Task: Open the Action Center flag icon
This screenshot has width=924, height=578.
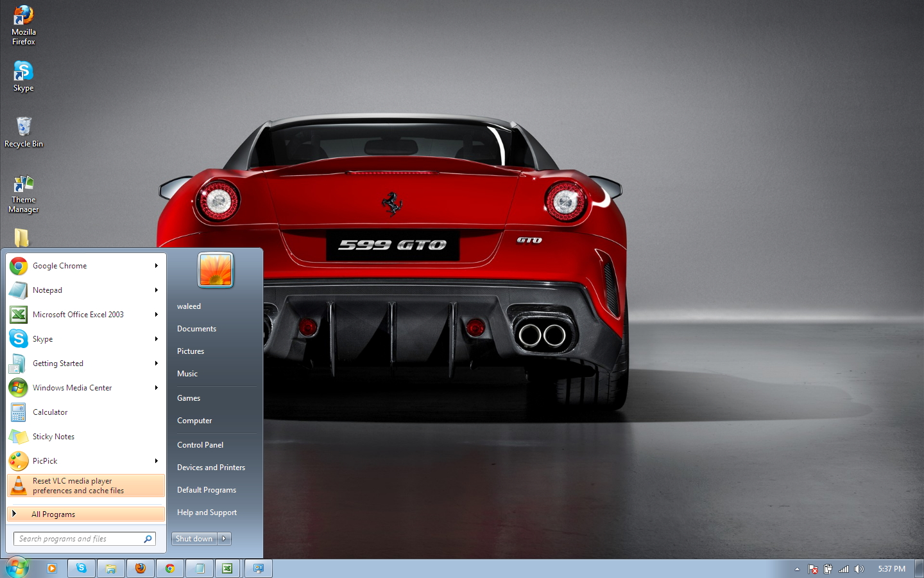Action: [x=813, y=569]
